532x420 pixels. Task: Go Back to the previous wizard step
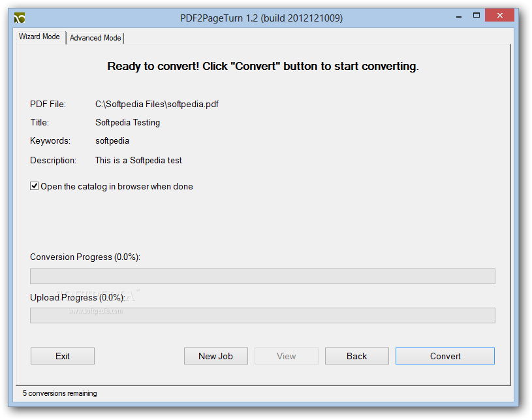pyautogui.click(x=357, y=356)
